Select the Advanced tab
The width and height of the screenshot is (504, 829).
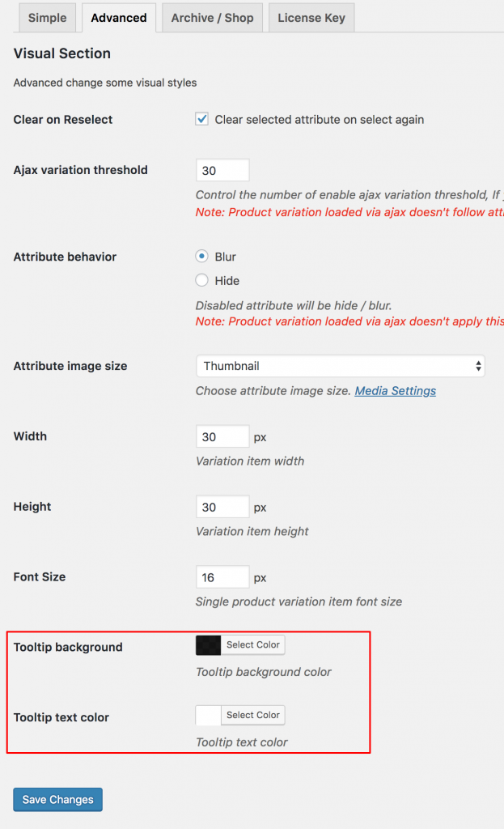118,17
